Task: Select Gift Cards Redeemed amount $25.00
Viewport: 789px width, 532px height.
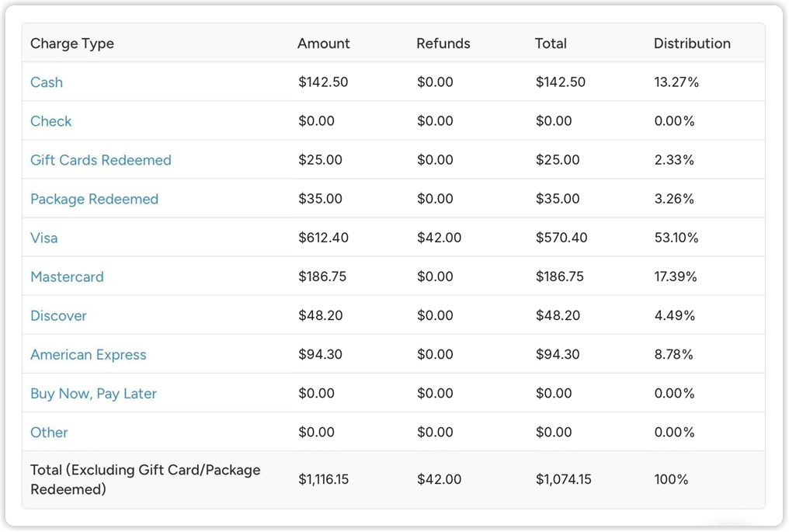Action: coord(320,160)
